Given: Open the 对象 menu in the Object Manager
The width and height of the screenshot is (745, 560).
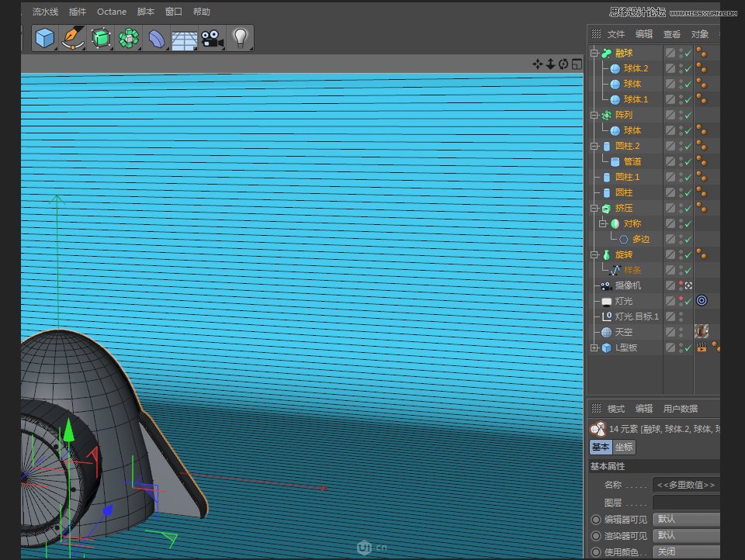Looking at the screenshot, I should click(x=701, y=33).
